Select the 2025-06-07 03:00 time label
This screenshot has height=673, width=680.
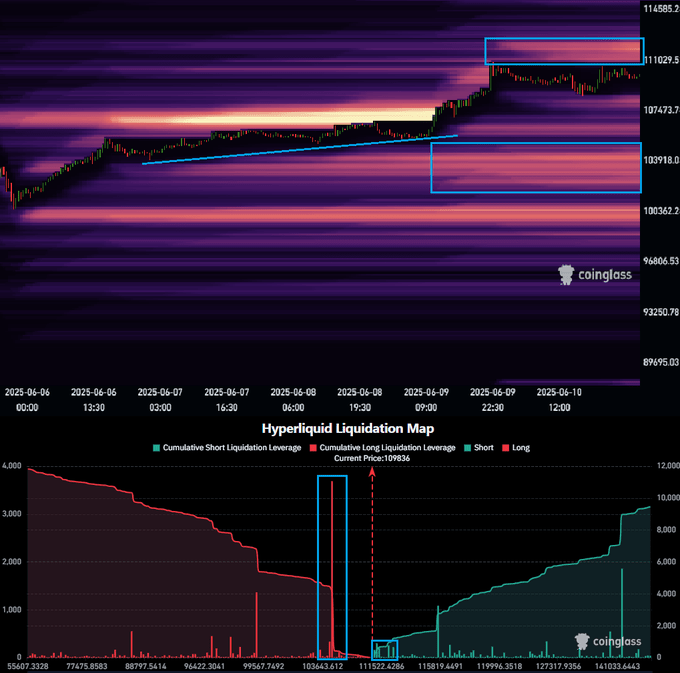coord(160,399)
